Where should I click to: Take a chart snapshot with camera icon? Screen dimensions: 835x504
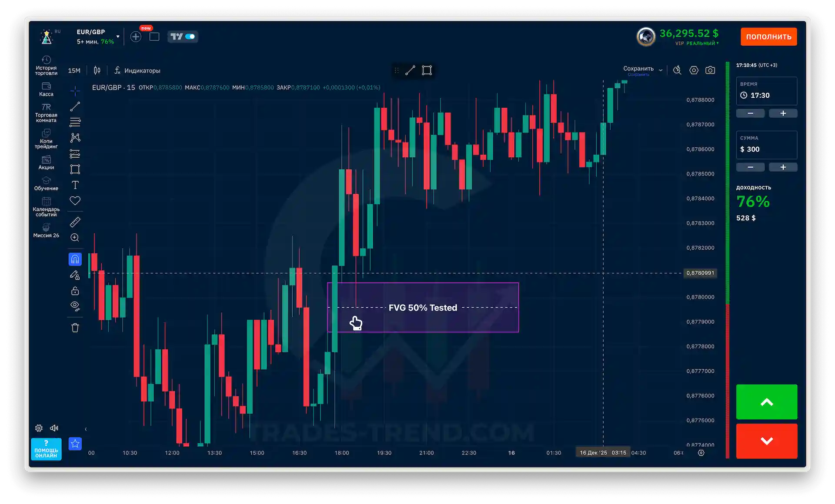[710, 70]
